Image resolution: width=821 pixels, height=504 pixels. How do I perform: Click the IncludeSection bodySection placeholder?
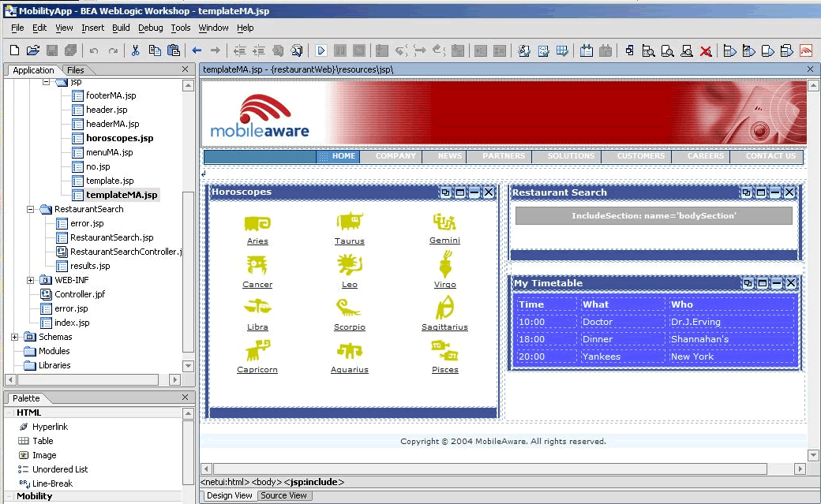[654, 215]
